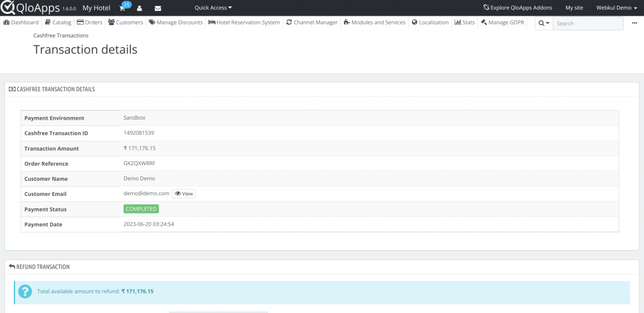Image resolution: width=644 pixels, height=313 pixels.
Task: Open Manage GDPR menu
Action: tap(502, 23)
